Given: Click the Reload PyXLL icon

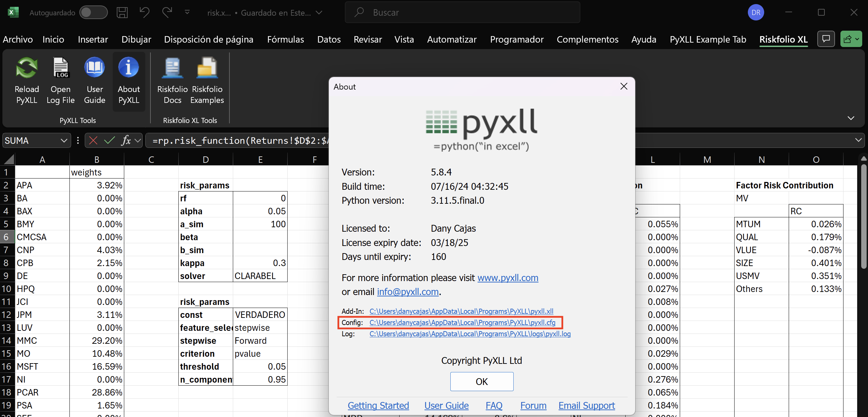Looking at the screenshot, I should (27, 67).
